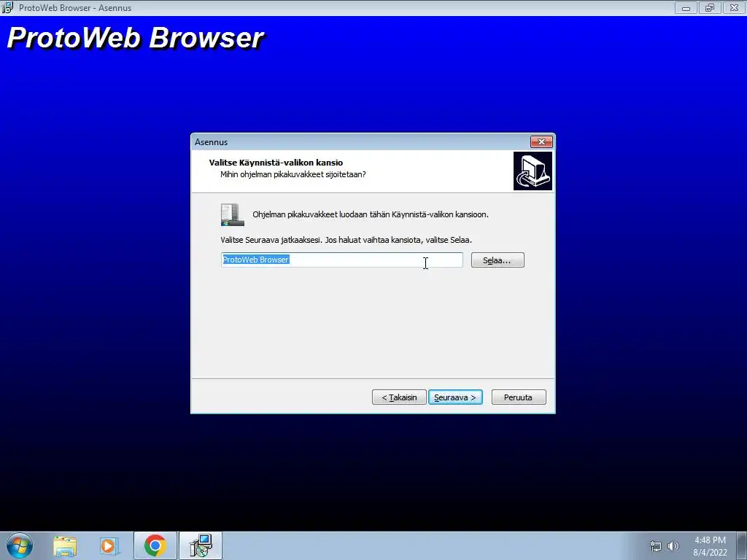Open File Explorer from the taskbar

65,545
